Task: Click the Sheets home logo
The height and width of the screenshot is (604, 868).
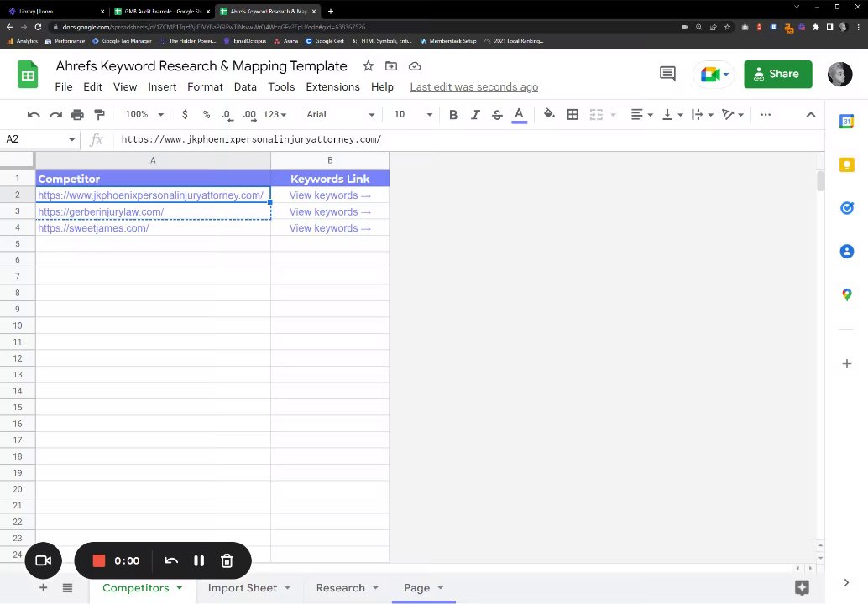Action: (28, 74)
